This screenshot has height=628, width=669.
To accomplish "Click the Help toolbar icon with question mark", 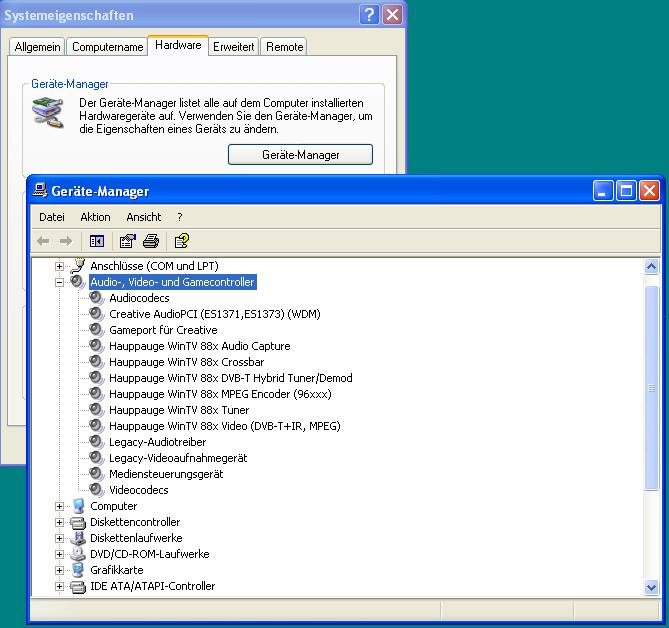I will pyautogui.click(x=181, y=241).
